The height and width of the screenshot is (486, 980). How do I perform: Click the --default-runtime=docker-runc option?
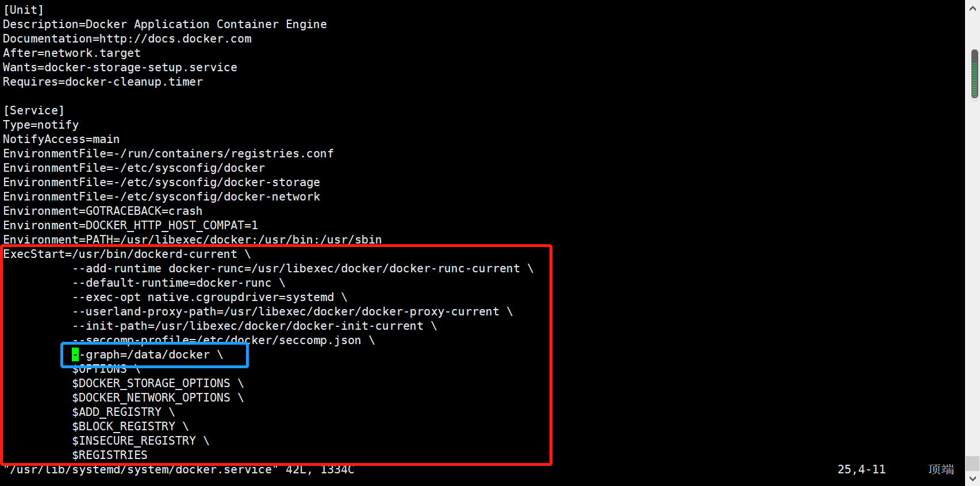tap(172, 283)
